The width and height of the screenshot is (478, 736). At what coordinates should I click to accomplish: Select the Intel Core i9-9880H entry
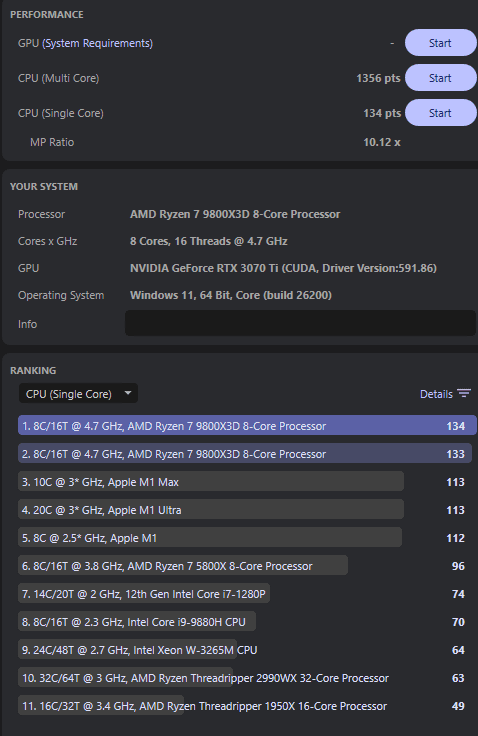click(137, 621)
